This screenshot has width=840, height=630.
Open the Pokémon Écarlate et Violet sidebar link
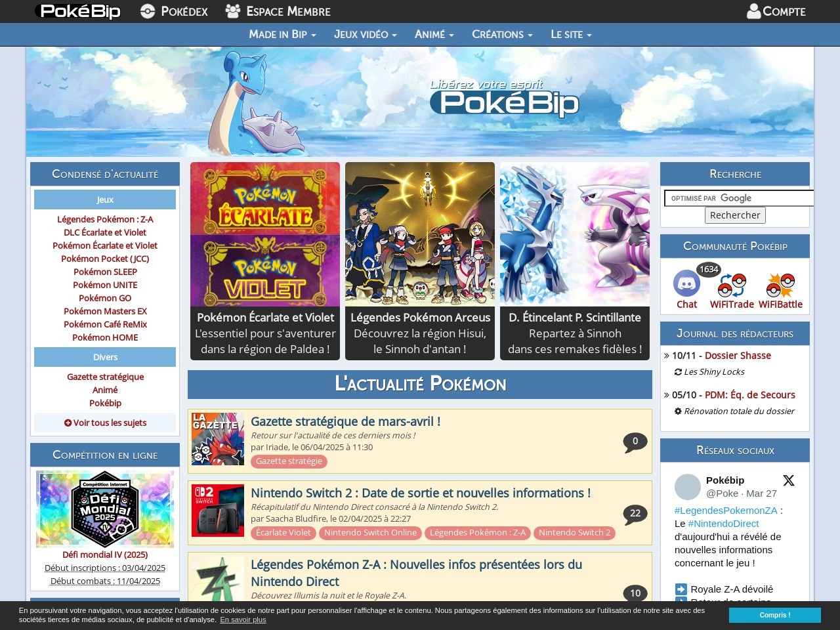[105, 245]
